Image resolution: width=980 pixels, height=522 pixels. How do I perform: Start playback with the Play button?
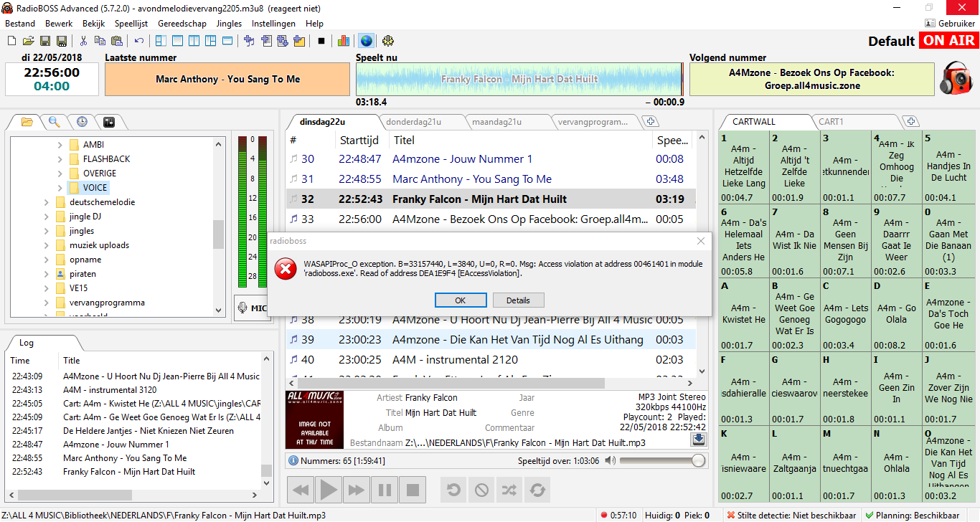[329, 490]
